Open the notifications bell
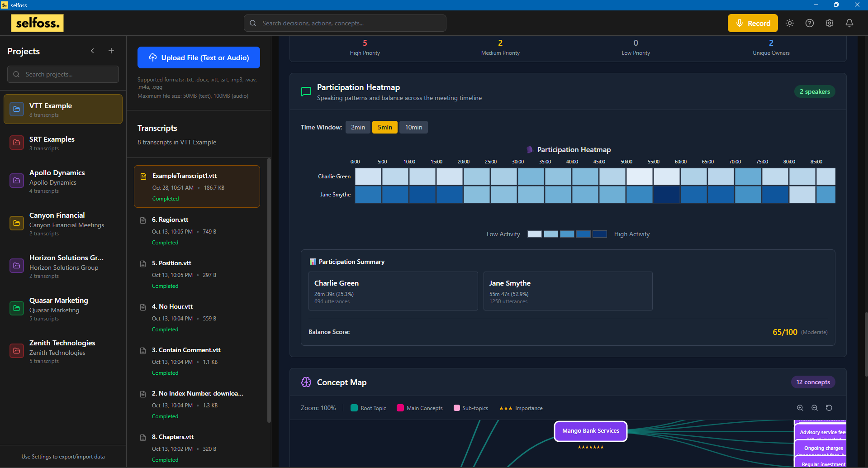The width and height of the screenshot is (868, 468). pos(849,23)
